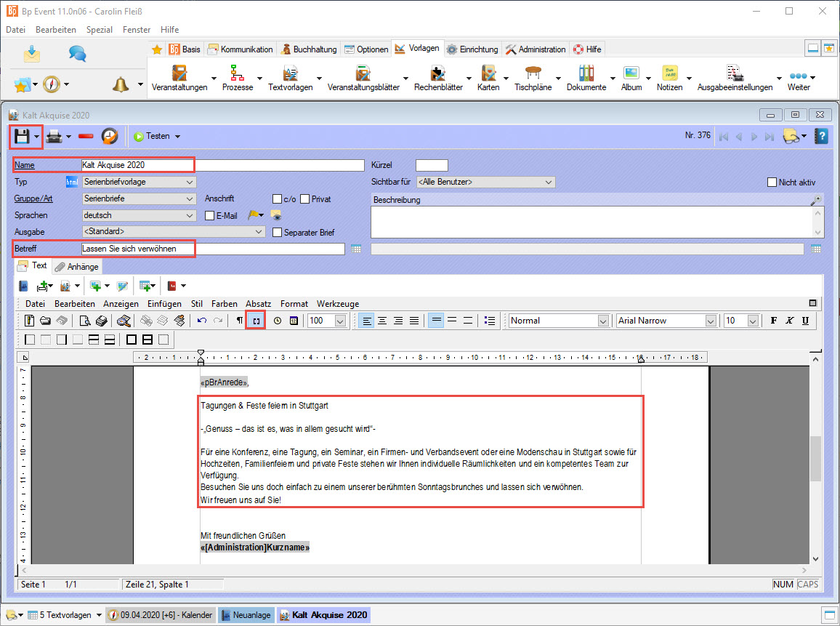
Task: Open the Tischpläne table icon
Action: pyautogui.click(x=533, y=74)
